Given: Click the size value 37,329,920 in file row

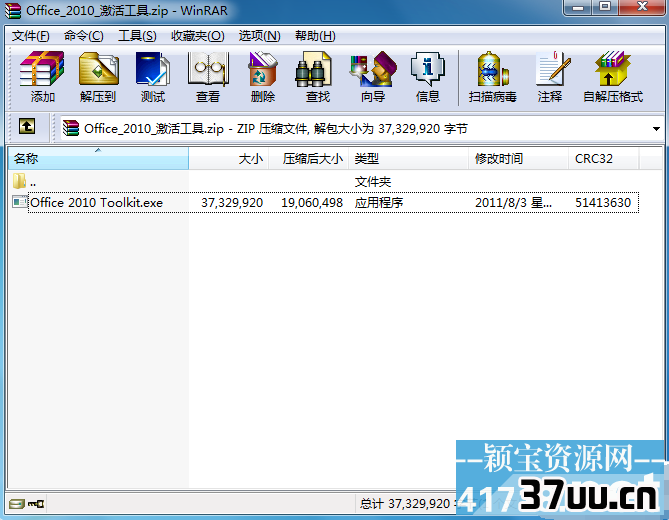Looking at the screenshot, I should coord(232,203).
